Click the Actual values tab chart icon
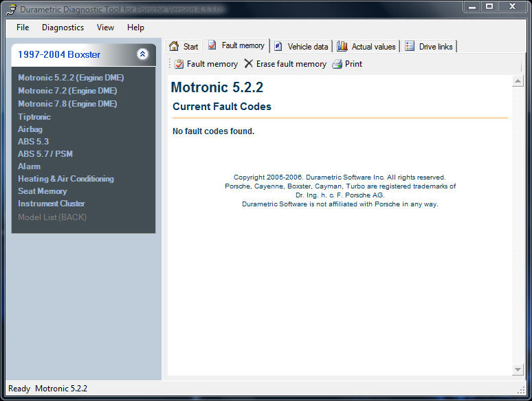This screenshot has height=401, width=532. click(x=342, y=46)
